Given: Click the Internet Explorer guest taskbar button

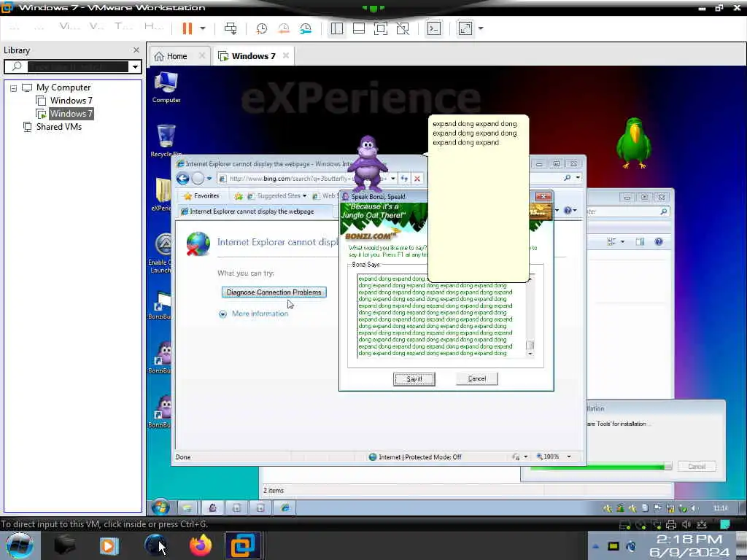Looking at the screenshot, I should point(285,508).
